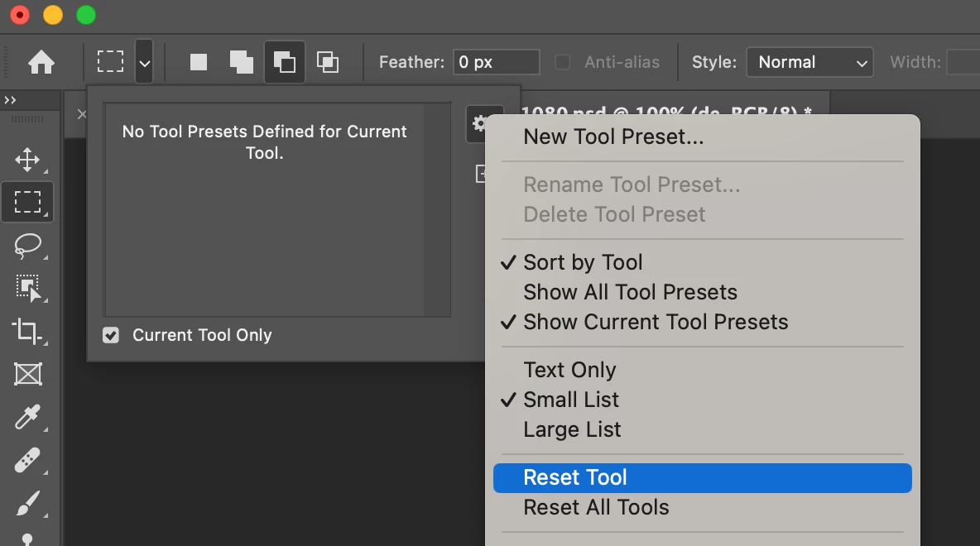The width and height of the screenshot is (980, 546).
Task: Select the Rectangular Marquee tool
Action: click(27, 202)
